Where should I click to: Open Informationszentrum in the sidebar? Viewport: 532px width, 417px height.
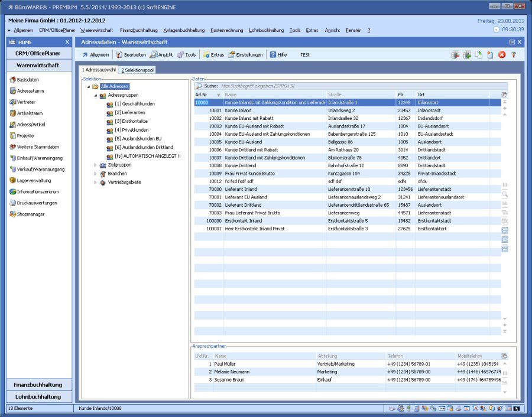point(37,192)
